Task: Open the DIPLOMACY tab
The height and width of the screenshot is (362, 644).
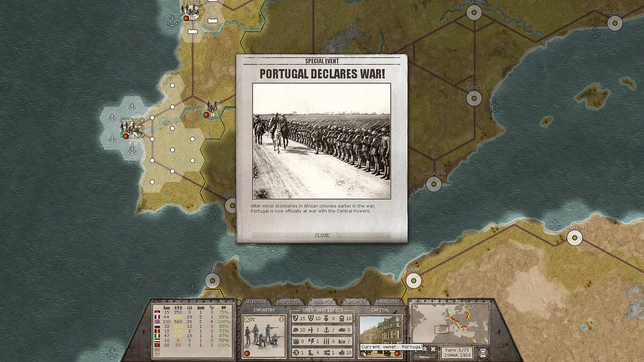Action: (354, 301)
